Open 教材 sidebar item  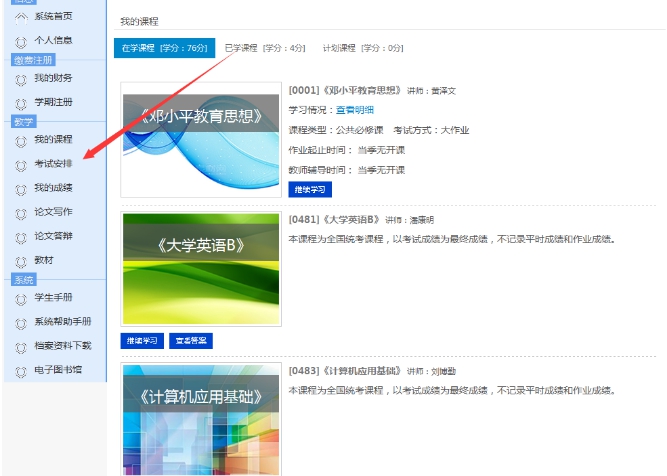(x=44, y=260)
